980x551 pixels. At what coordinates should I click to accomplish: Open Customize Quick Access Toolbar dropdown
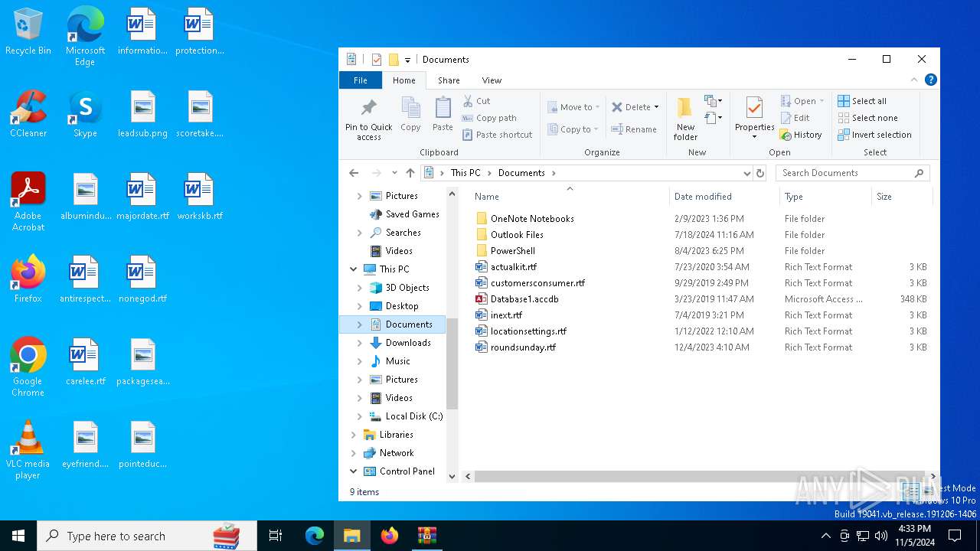(408, 60)
